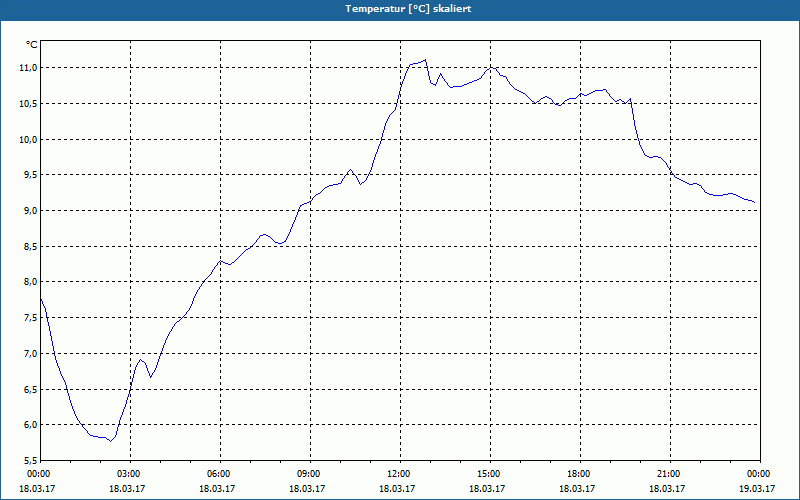This screenshot has height=500, width=800.
Task: Click the 6,5 y-axis label
Action: [31, 389]
